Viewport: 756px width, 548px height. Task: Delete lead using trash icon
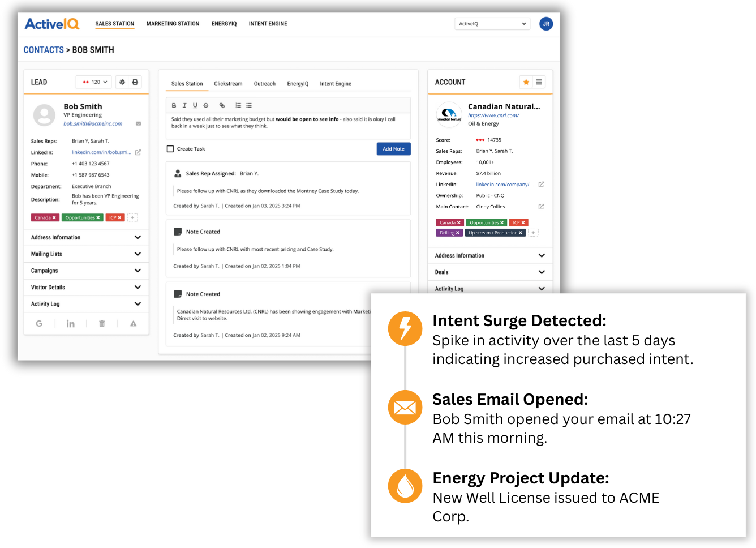click(x=102, y=324)
